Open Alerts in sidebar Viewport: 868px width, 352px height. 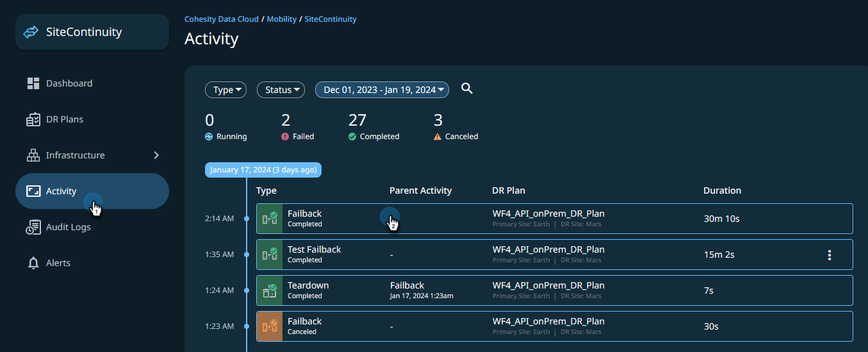coord(92,263)
